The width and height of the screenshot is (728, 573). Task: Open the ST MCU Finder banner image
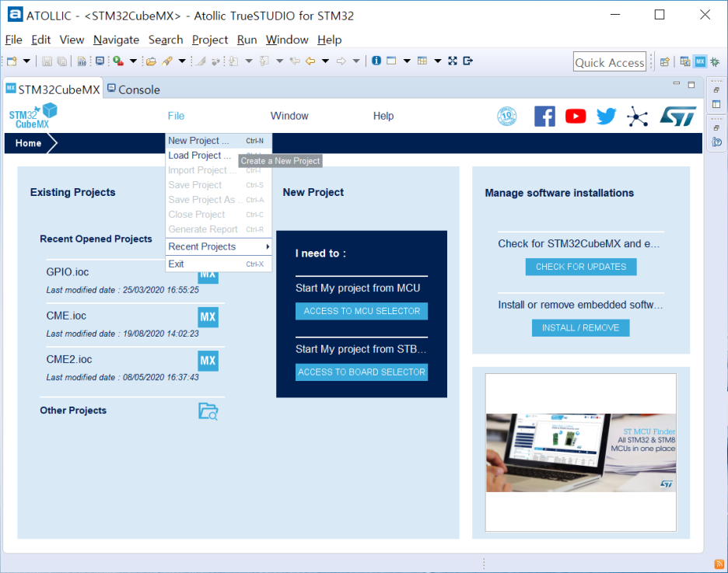coord(581,452)
